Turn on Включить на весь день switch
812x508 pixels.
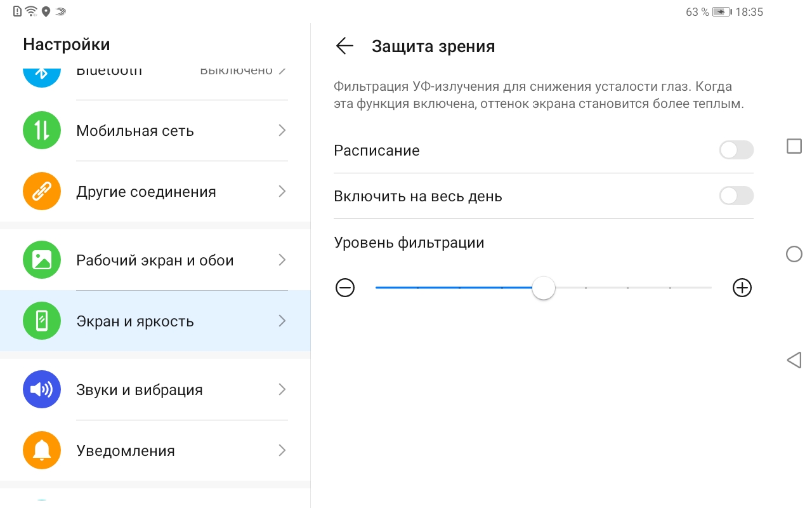(x=736, y=196)
